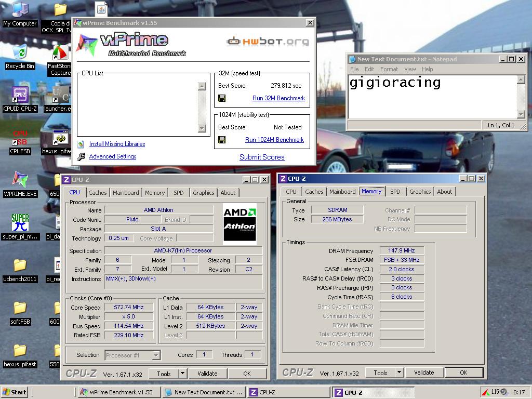Open Notepad File menu
The image size is (532, 399).
[354, 69]
